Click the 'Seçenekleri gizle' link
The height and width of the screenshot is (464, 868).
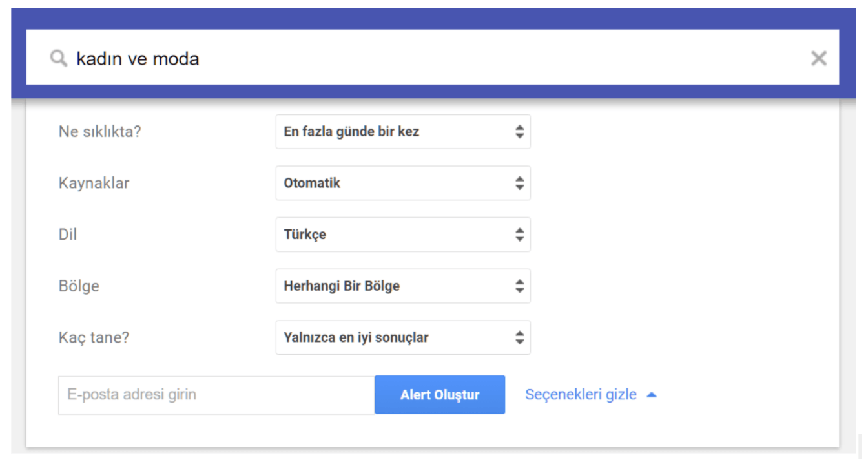tap(581, 394)
